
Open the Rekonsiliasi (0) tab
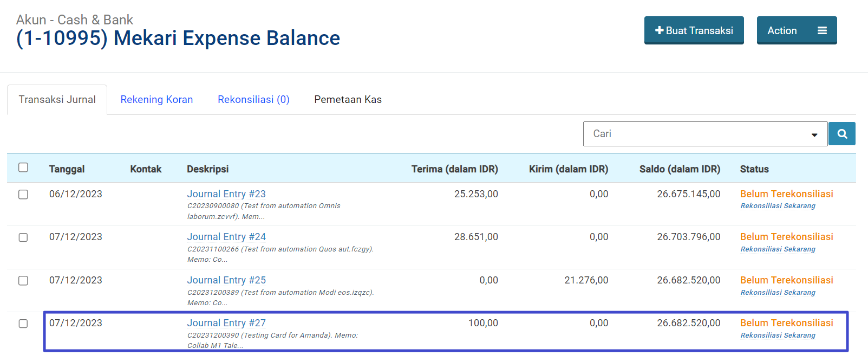(x=253, y=100)
